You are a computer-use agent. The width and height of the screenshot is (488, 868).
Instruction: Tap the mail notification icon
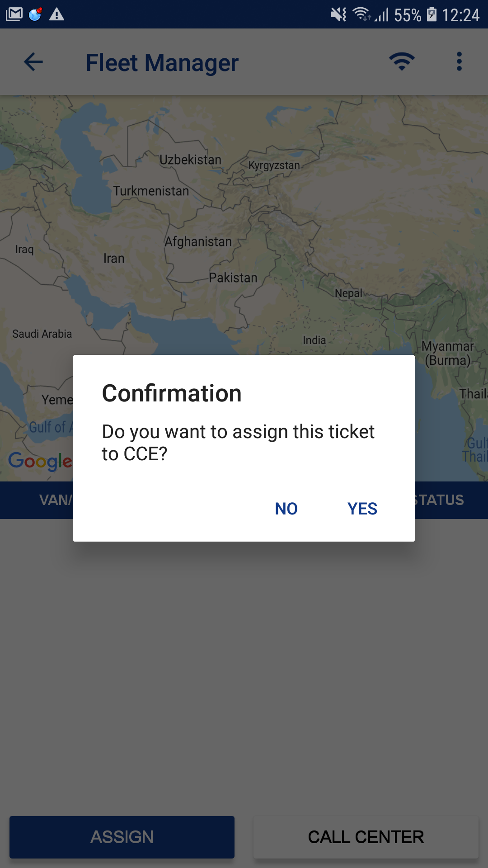tap(14, 14)
